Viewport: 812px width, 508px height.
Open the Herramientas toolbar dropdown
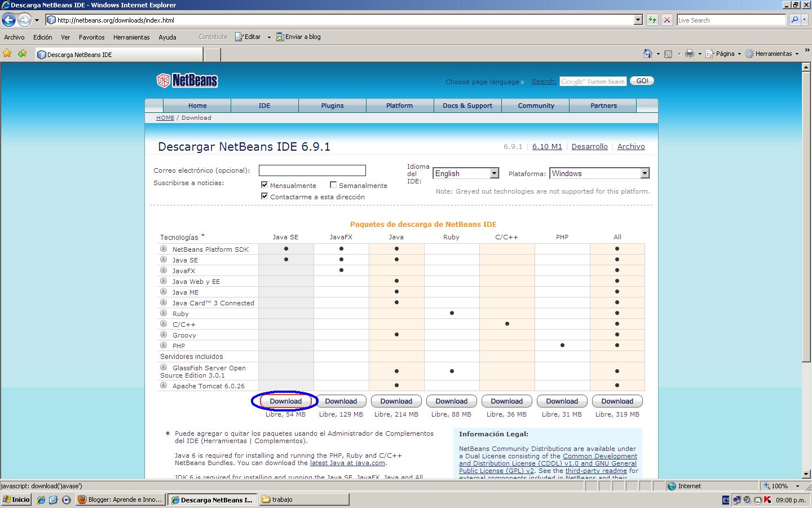coord(772,54)
